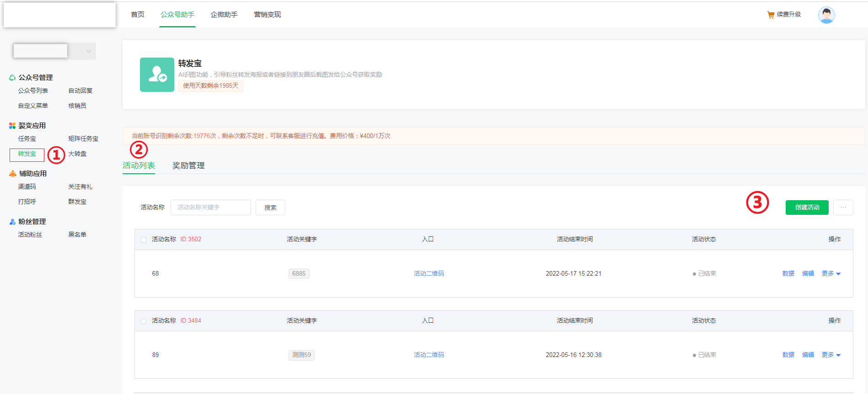Expand 更多 dropdown for activity 68
868x394 pixels.
tap(831, 273)
